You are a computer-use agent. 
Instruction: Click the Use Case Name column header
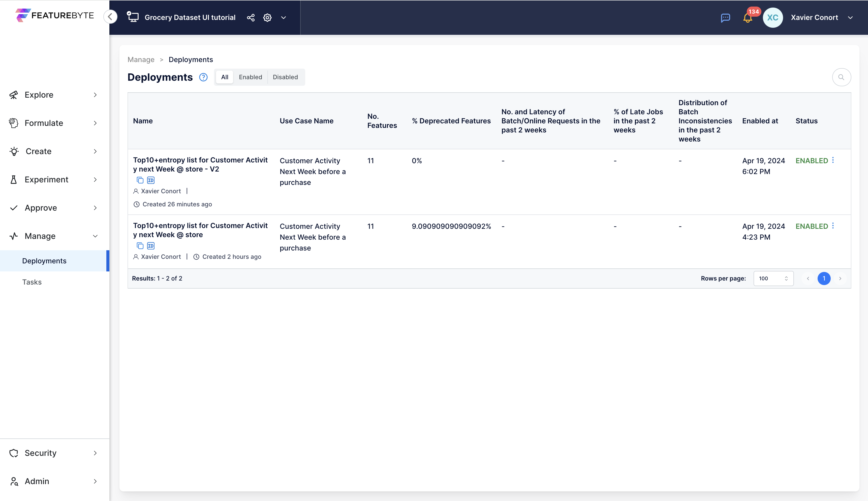[306, 121]
